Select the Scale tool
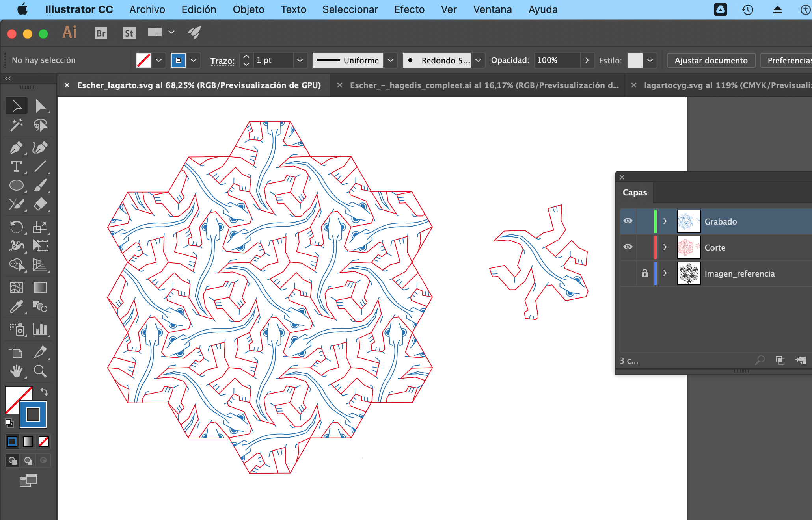 click(x=40, y=227)
